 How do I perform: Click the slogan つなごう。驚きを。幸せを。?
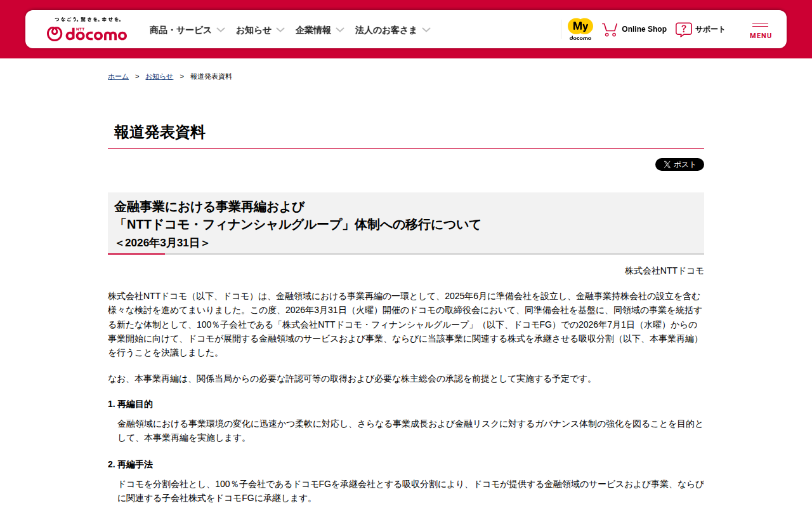coord(88,20)
